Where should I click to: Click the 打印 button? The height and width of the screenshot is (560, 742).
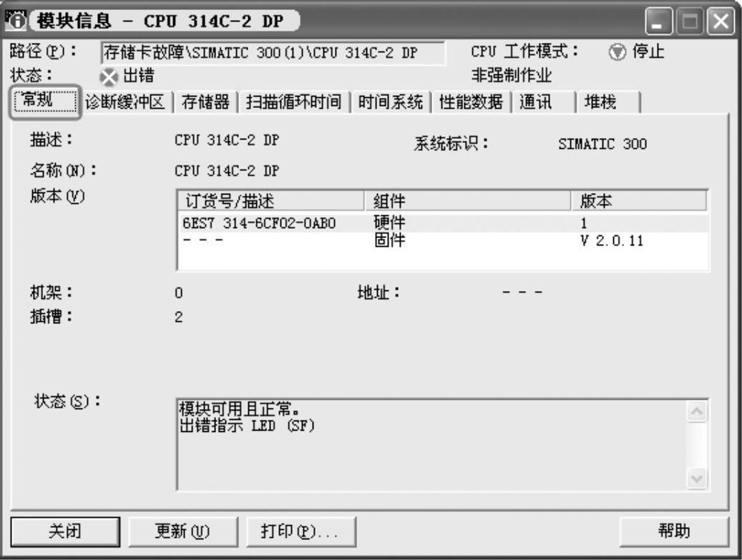[301, 531]
